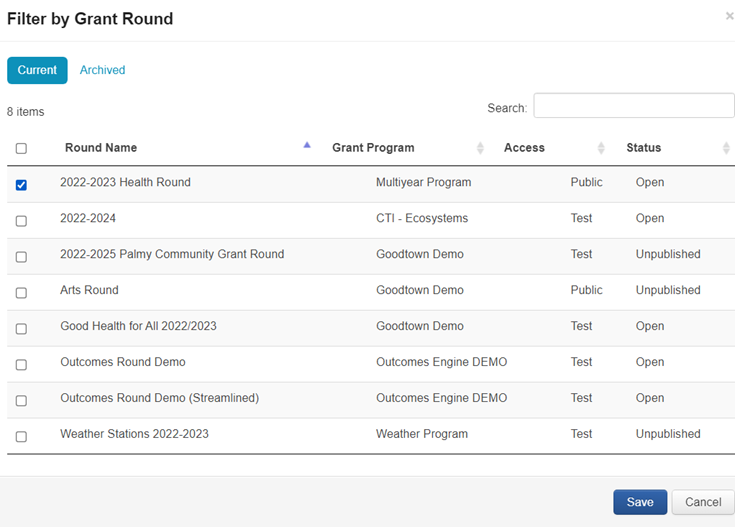This screenshot has height=527, width=735.
Task: Close the Filter by Grant Round dialog
Action: click(x=729, y=17)
